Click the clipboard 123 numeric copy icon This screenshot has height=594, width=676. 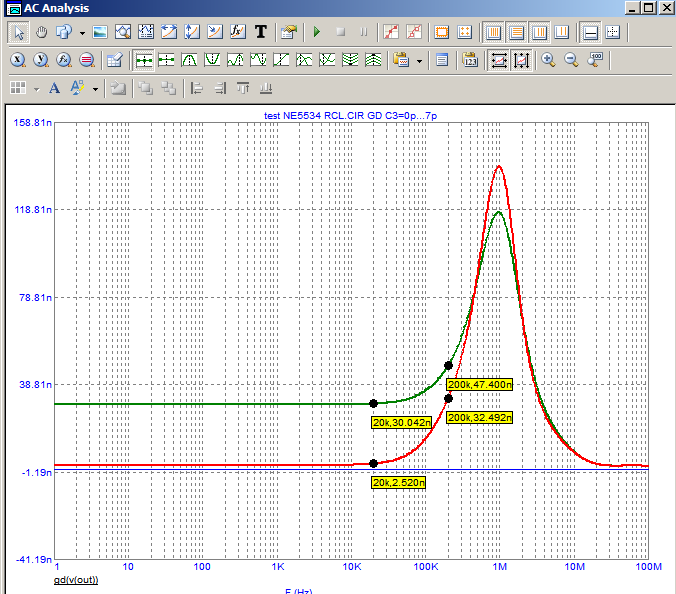(470, 60)
